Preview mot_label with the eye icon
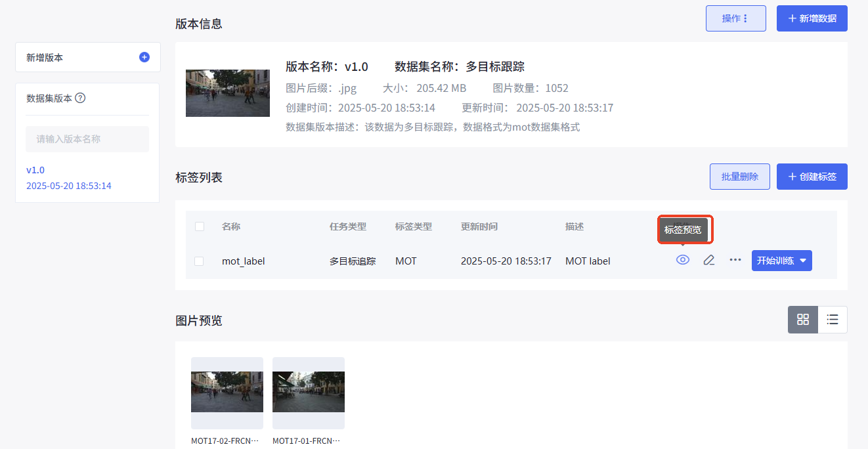 point(683,260)
